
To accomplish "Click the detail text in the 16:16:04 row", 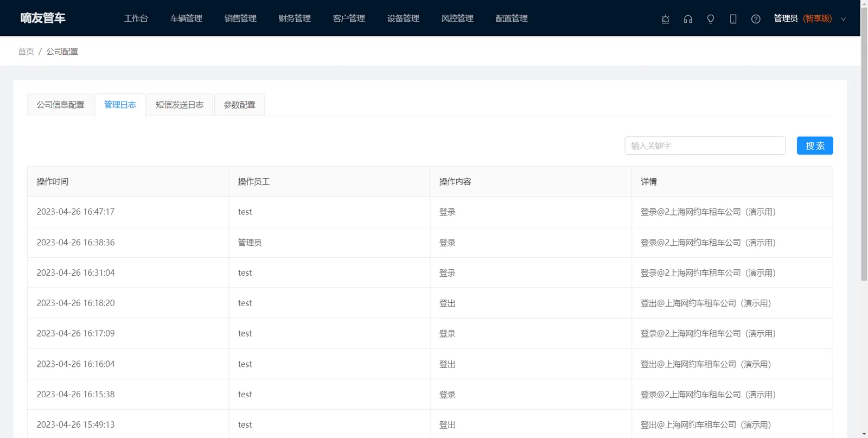I will pos(706,364).
